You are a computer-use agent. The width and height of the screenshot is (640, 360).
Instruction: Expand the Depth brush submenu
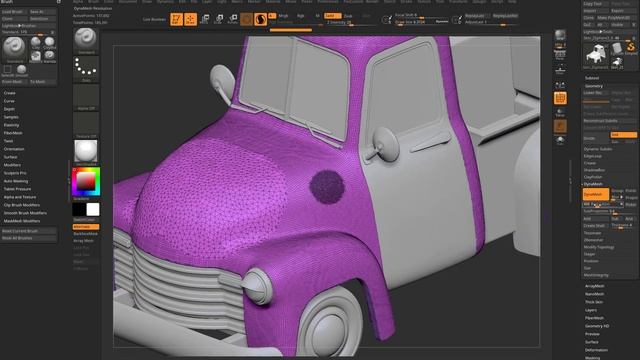(9, 109)
